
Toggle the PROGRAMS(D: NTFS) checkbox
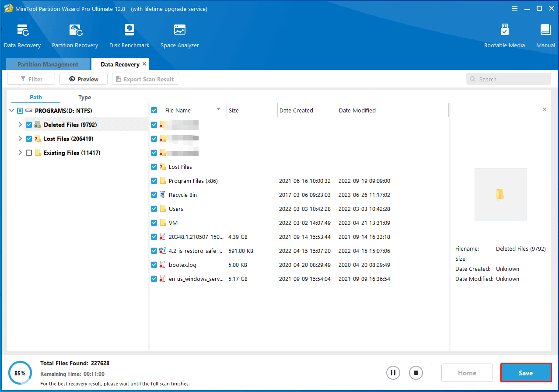coord(20,111)
